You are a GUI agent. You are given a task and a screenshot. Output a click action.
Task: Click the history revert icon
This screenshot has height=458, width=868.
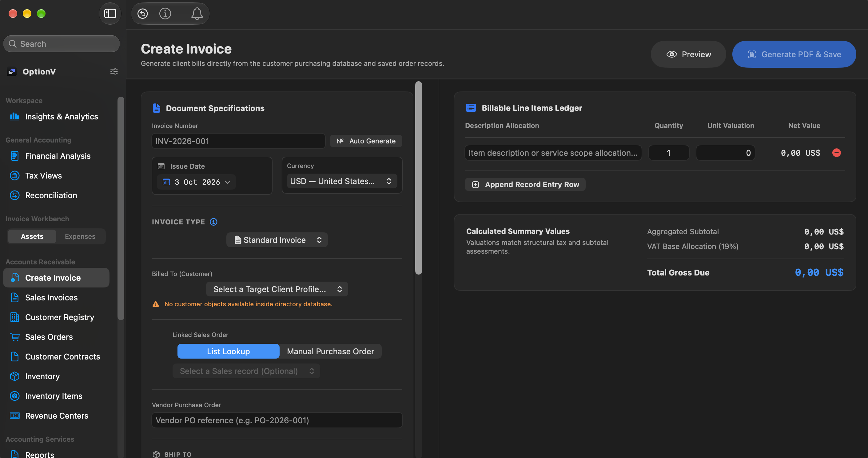(142, 14)
